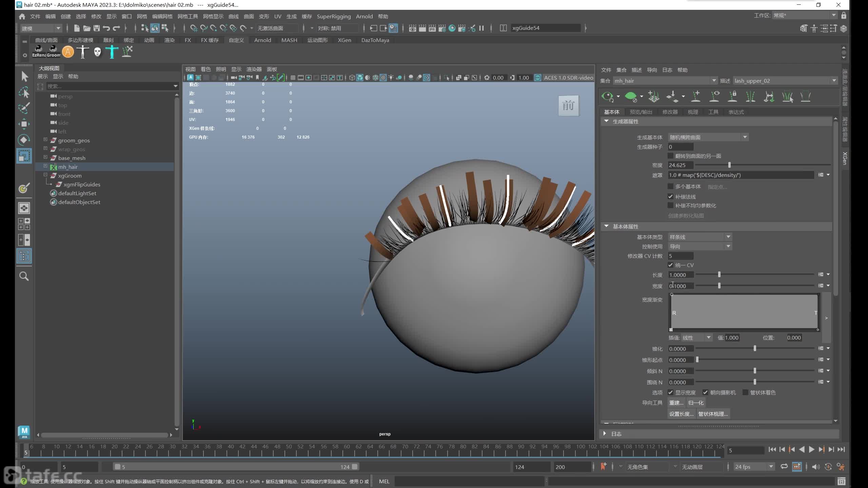Click the front view cube

pyautogui.click(x=569, y=106)
